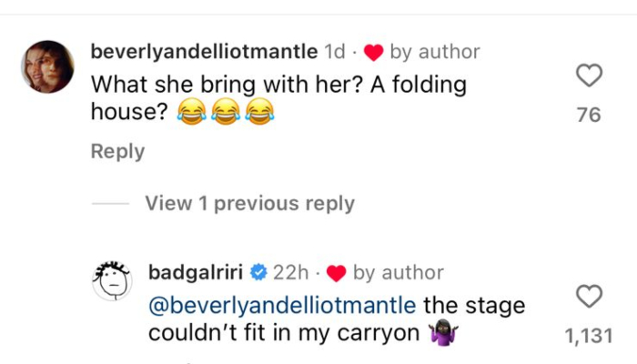Reply to the folding house comment
The height and width of the screenshot is (364, 637).
[117, 152]
